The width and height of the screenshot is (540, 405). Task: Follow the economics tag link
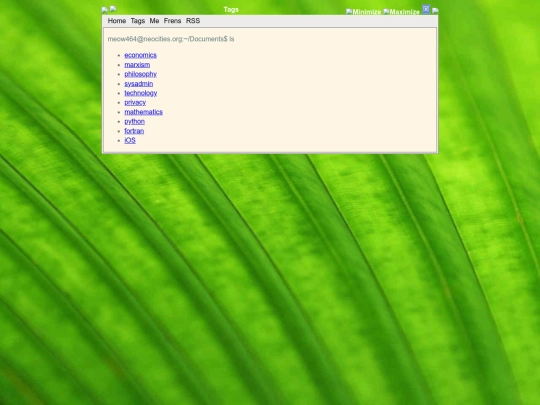pyautogui.click(x=141, y=55)
